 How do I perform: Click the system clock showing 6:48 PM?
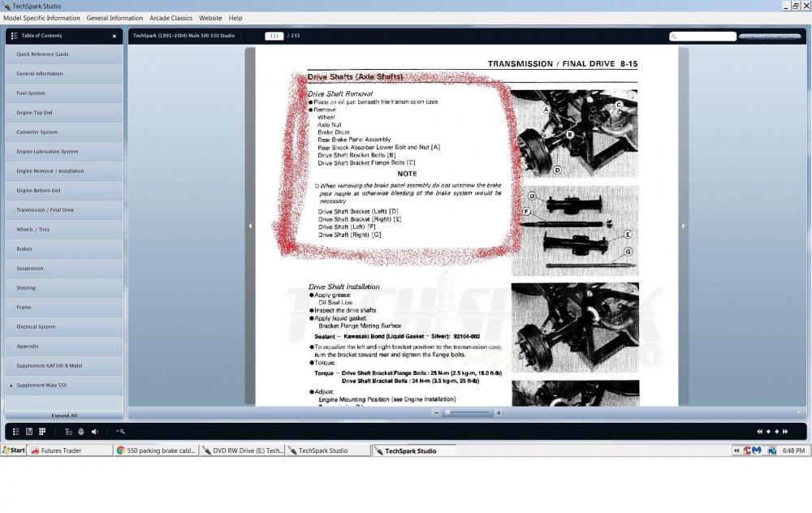[x=793, y=450]
